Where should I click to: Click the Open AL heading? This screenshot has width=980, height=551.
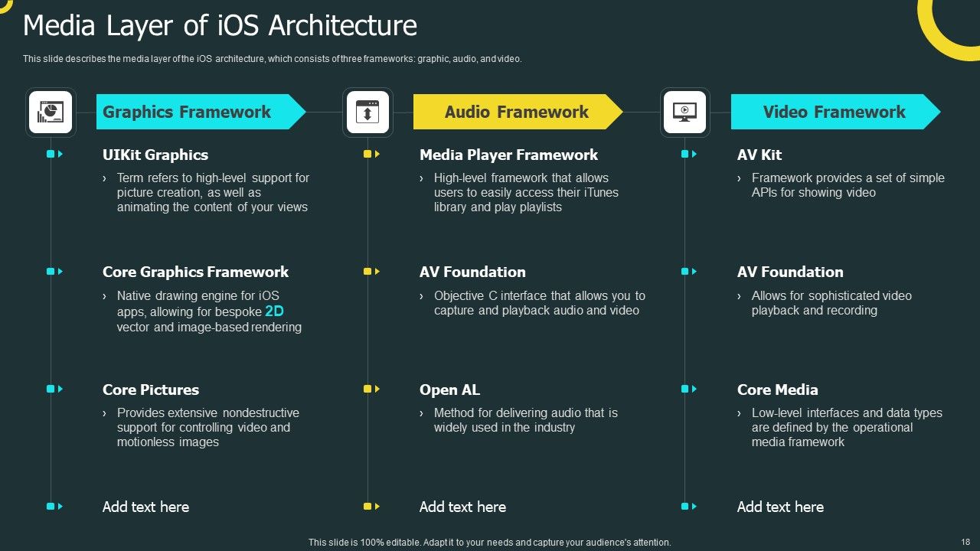point(449,390)
